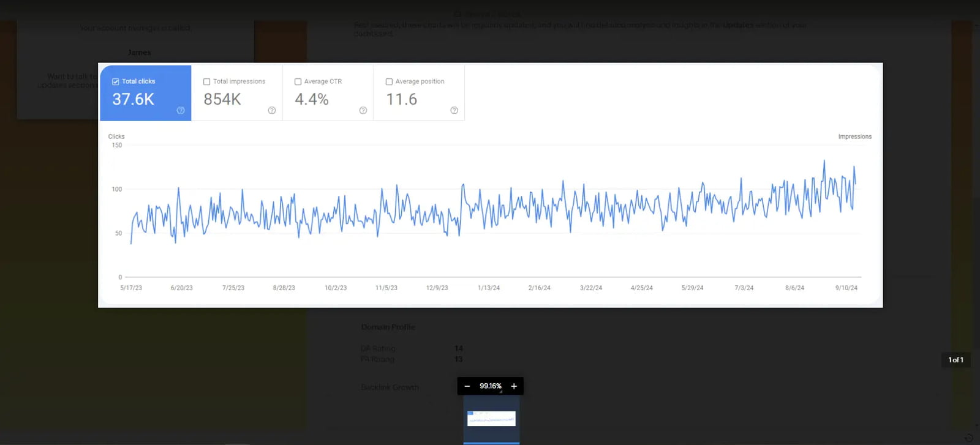Click the help icon under Average position
The height and width of the screenshot is (445, 980).
pyautogui.click(x=454, y=111)
